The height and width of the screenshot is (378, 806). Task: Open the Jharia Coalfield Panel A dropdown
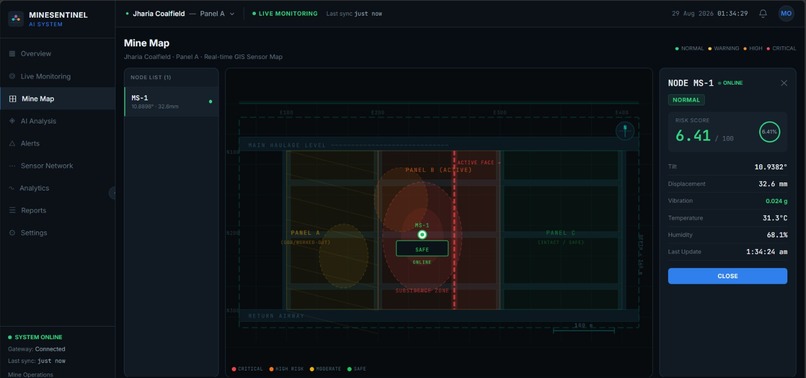tap(180, 14)
